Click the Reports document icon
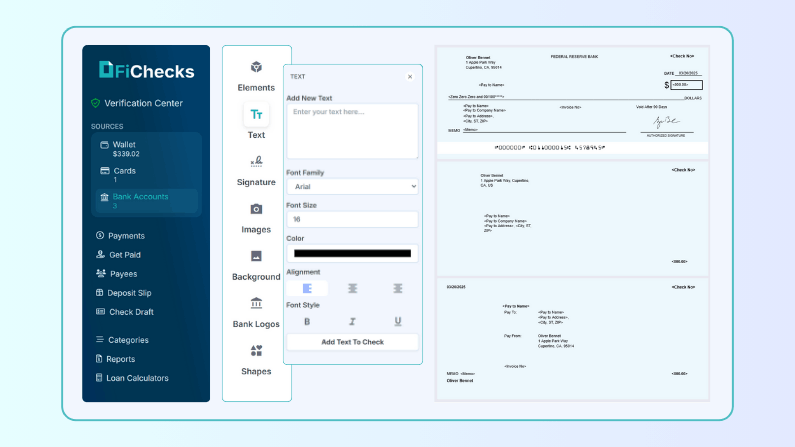The width and height of the screenshot is (795, 447). [x=99, y=358]
